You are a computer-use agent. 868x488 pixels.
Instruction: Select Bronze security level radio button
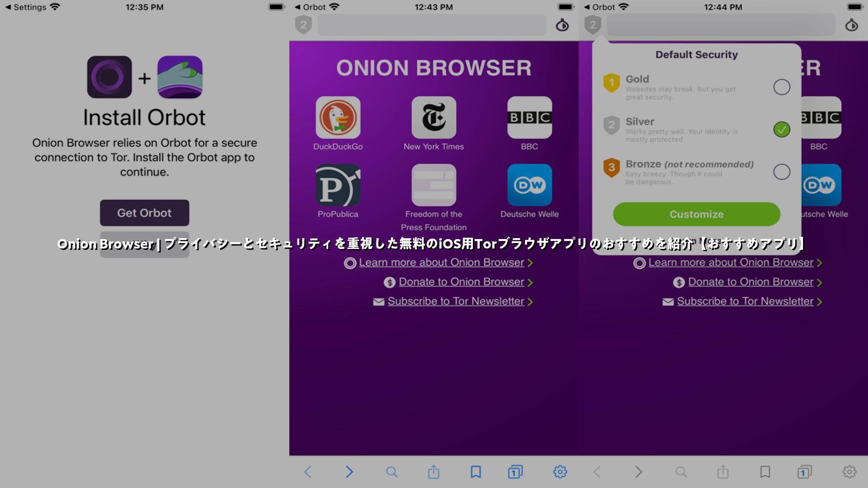point(782,172)
